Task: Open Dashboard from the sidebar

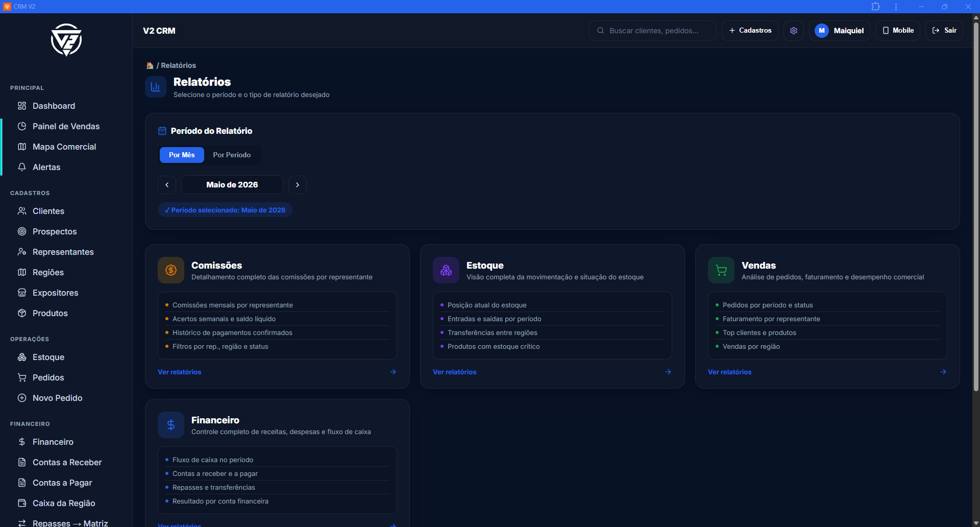Action: [54, 106]
